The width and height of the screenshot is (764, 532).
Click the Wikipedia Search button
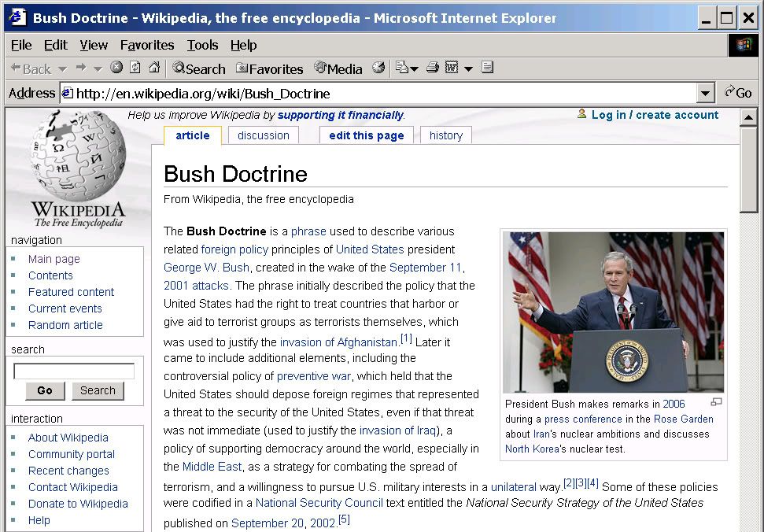tap(98, 390)
